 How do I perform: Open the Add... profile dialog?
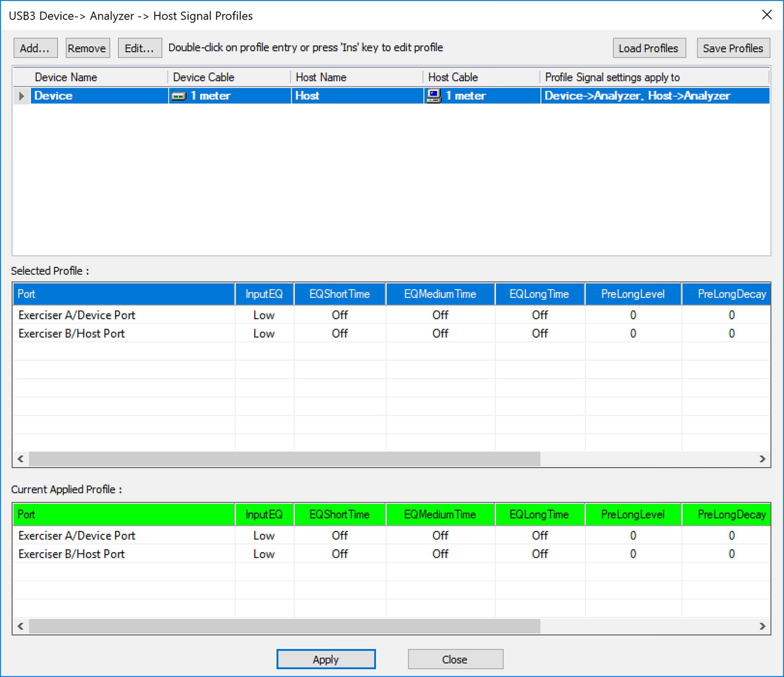click(36, 48)
